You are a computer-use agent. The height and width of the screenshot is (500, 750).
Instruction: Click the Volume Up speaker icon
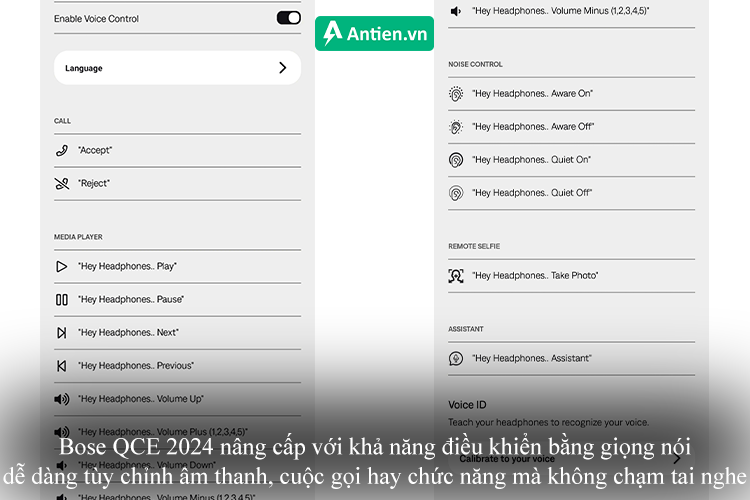coord(62,399)
